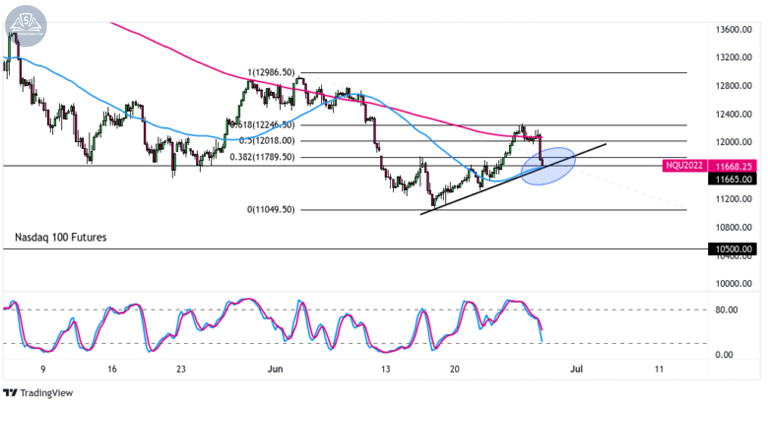This screenshot has width=768, height=432.
Task: Click the Fibonacci 0.5(12018.00) level label
Action: [x=267, y=141]
